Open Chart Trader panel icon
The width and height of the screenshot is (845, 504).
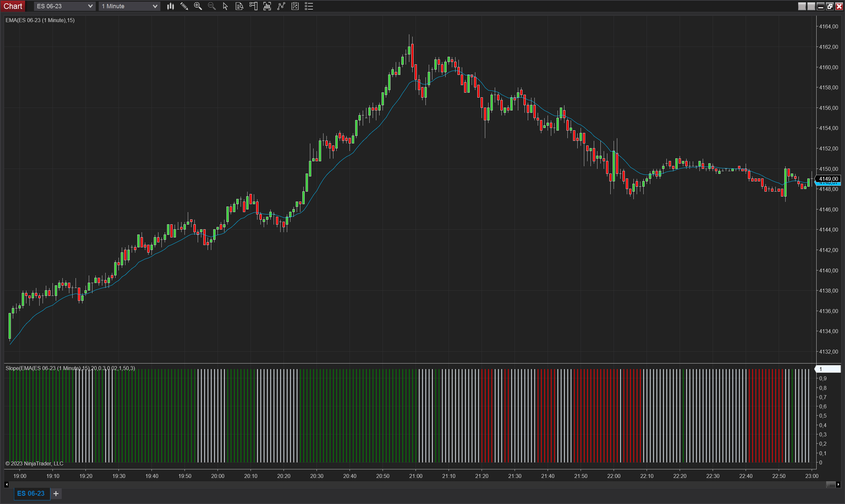(x=253, y=6)
